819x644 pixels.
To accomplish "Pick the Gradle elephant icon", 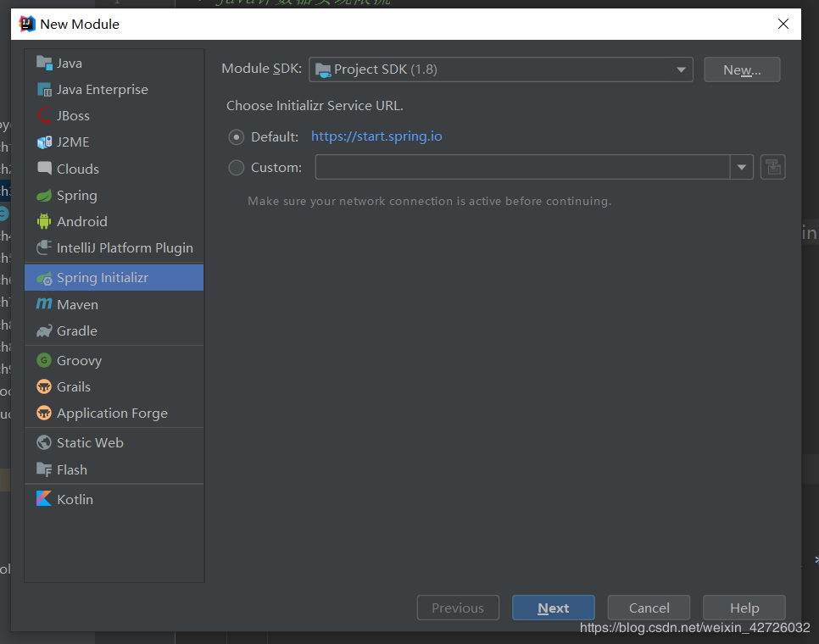I will point(44,330).
